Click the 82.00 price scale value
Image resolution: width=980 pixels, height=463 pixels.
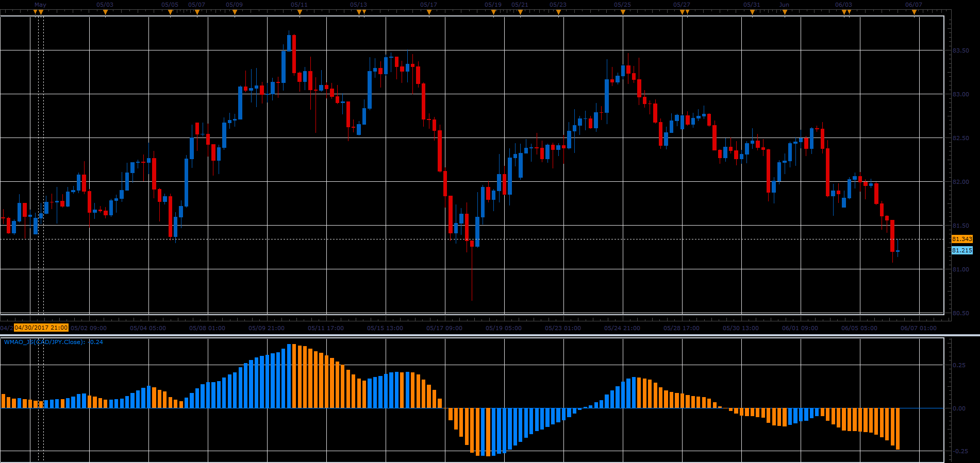[961, 182]
